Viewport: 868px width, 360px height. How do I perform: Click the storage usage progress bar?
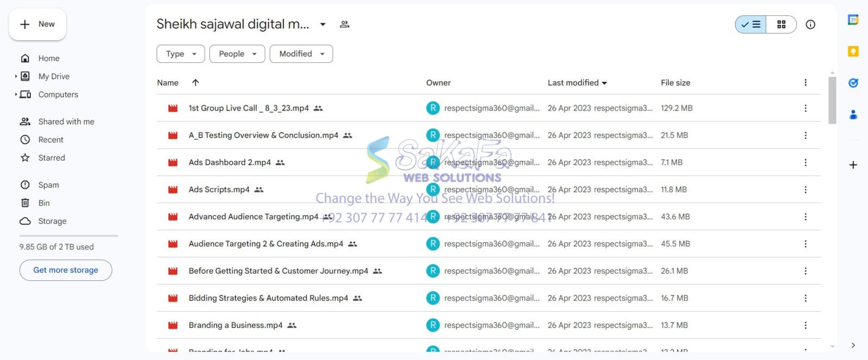click(68, 236)
